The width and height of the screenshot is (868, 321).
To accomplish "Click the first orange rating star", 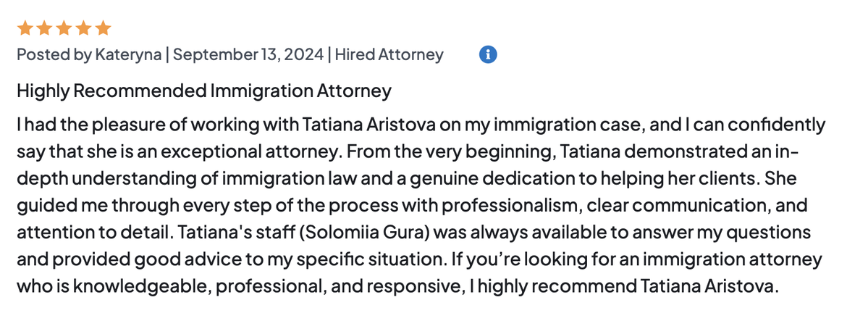I will point(25,29).
